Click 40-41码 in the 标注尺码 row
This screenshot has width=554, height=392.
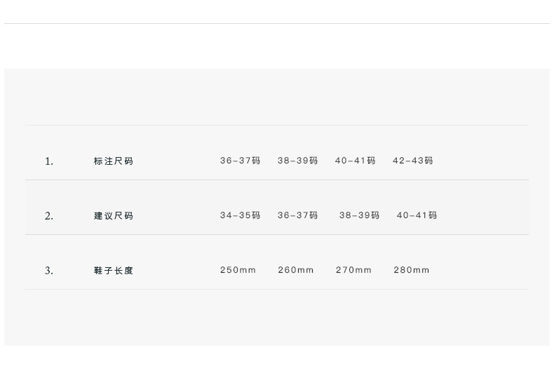coord(355,161)
